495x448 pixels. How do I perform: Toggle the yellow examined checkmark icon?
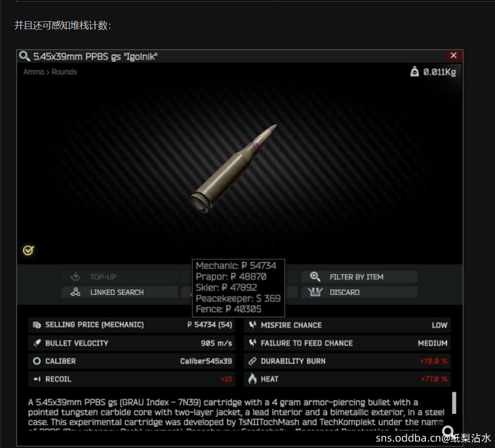coord(29,250)
